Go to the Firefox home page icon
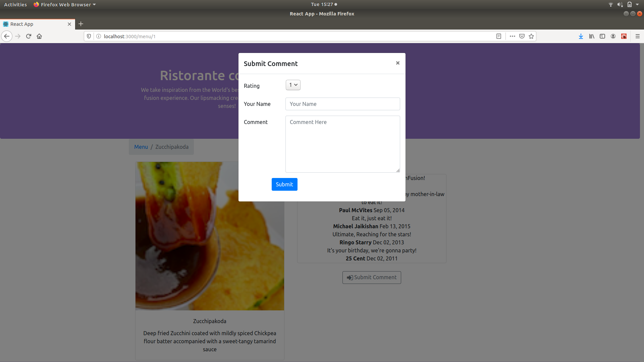Viewport: 644px width, 362px height. [x=39, y=36]
